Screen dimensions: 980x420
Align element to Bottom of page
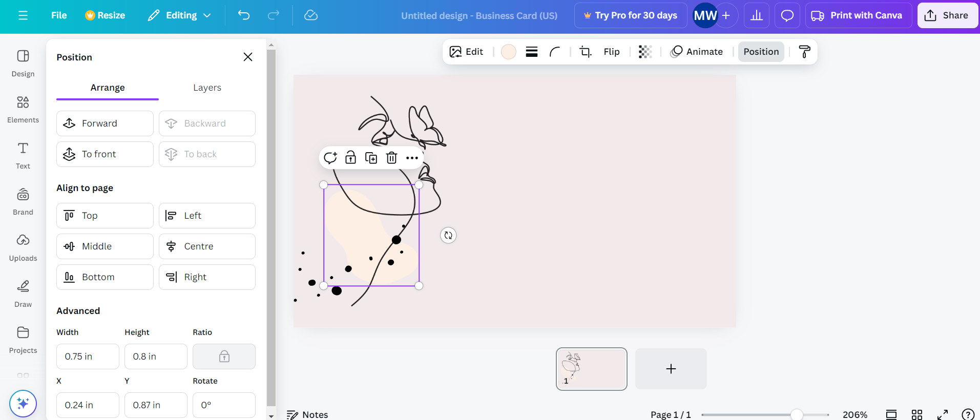[x=105, y=277]
